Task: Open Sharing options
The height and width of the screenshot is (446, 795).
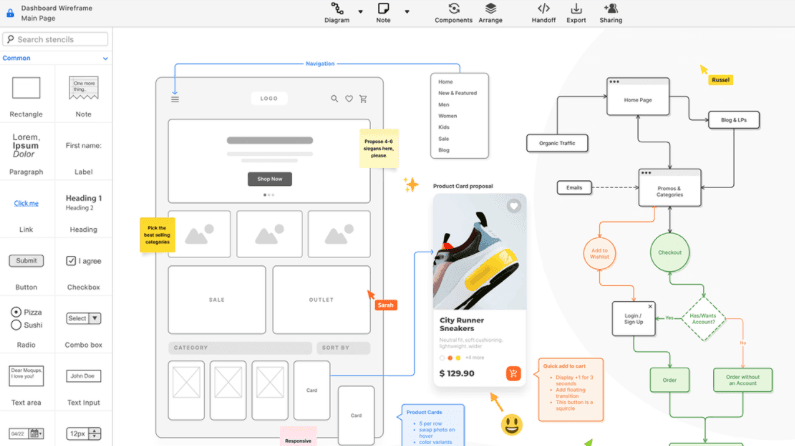Action: (x=610, y=13)
